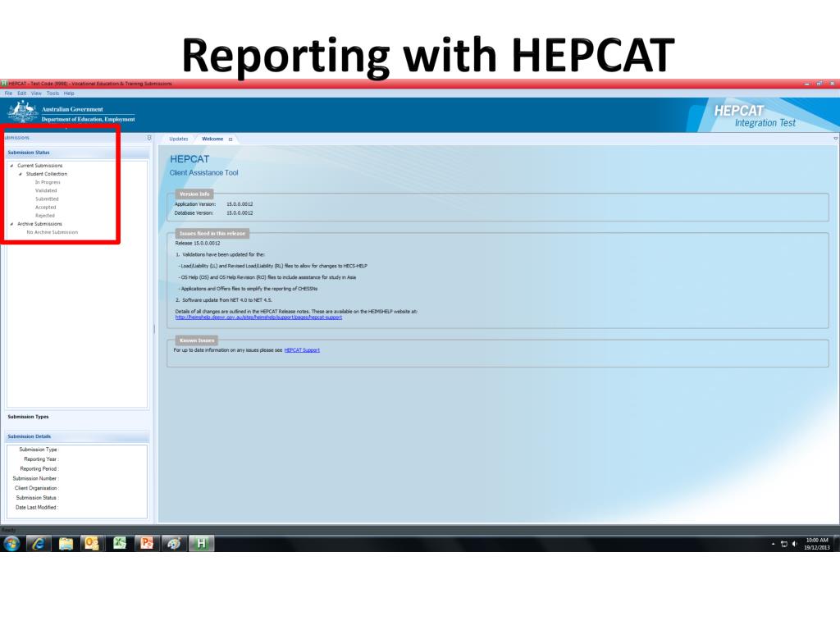Switch to the Updates tab
The image size is (840, 630).
[x=178, y=139]
